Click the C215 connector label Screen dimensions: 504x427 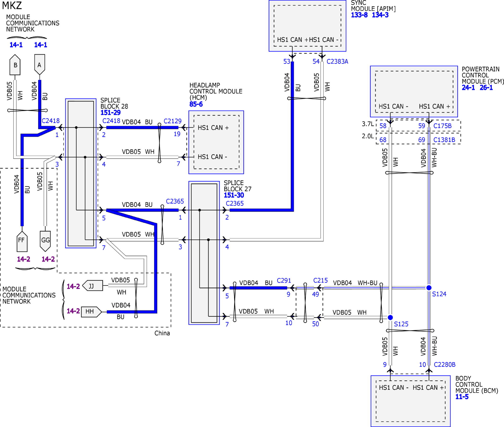pos(320,281)
